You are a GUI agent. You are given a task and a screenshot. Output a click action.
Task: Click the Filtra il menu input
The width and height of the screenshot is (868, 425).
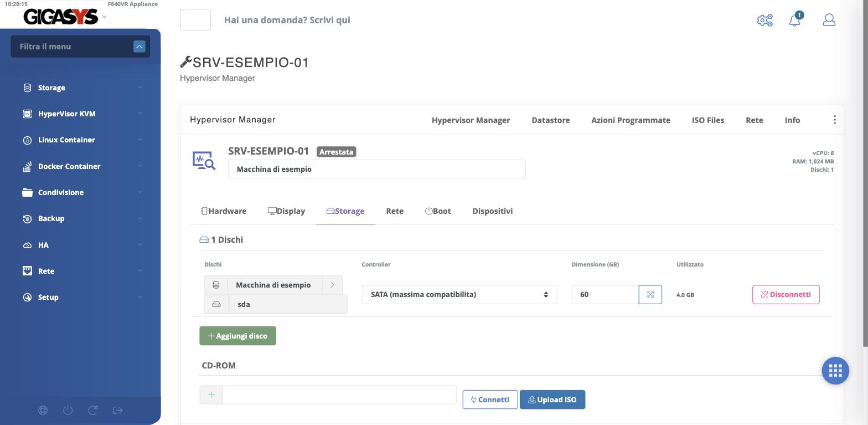(x=72, y=47)
